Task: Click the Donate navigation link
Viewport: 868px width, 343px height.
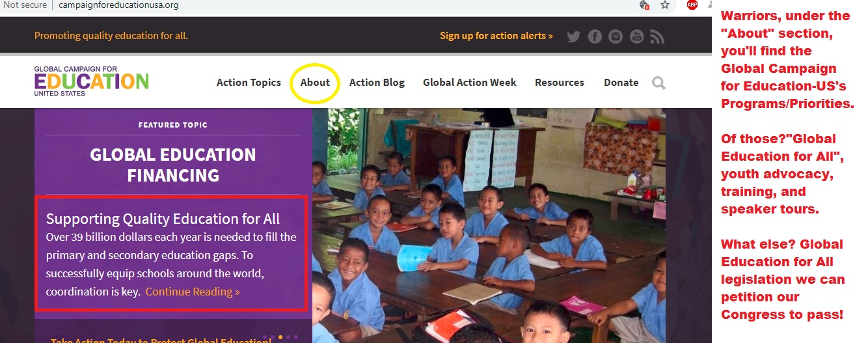Action: [621, 83]
